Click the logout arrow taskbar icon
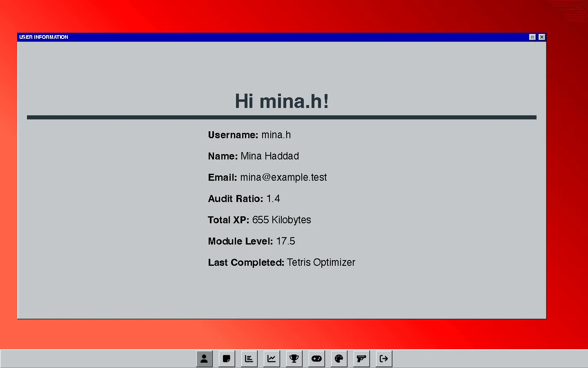Image resolution: width=588 pixels, height=368 pixels. 384,359
